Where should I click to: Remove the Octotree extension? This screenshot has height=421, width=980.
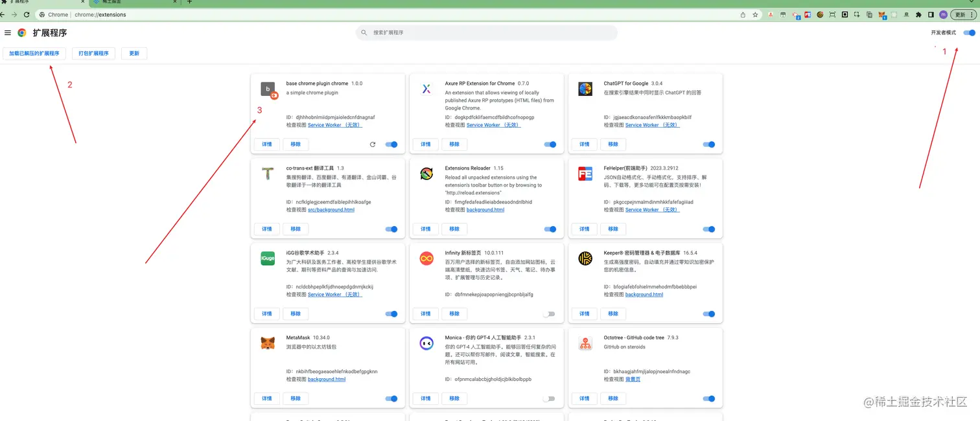pyautogui.click(x=613, y=399)
